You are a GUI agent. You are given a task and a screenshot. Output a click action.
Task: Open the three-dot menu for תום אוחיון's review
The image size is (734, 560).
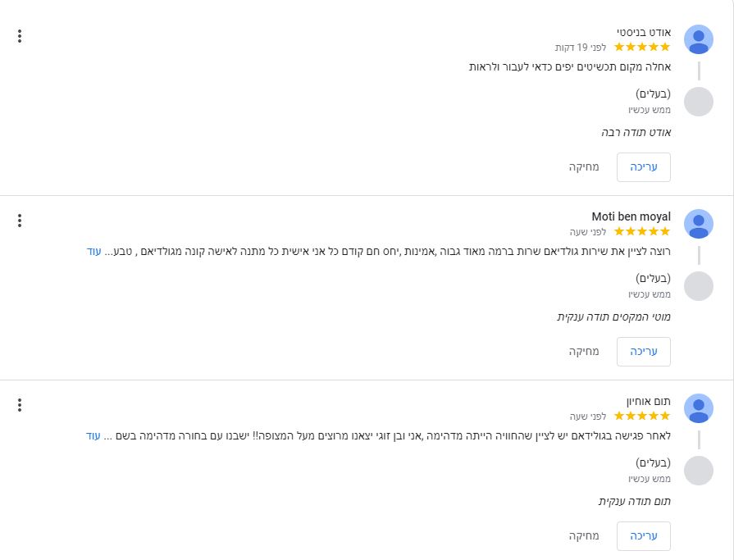(20, 405)
